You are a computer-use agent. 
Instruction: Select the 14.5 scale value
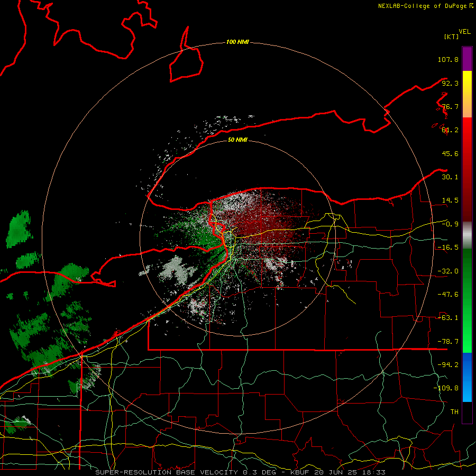[450, 200]
